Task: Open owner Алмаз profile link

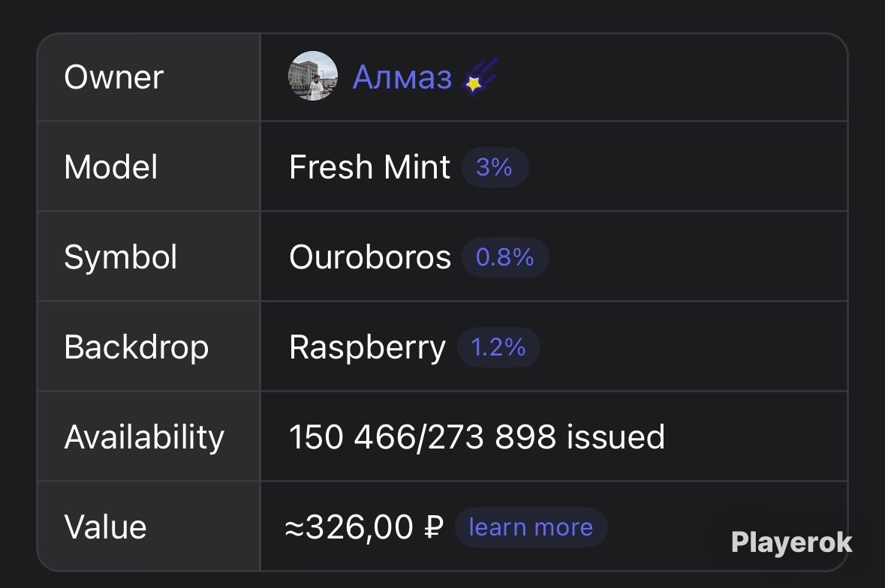Action: point(402,76)
